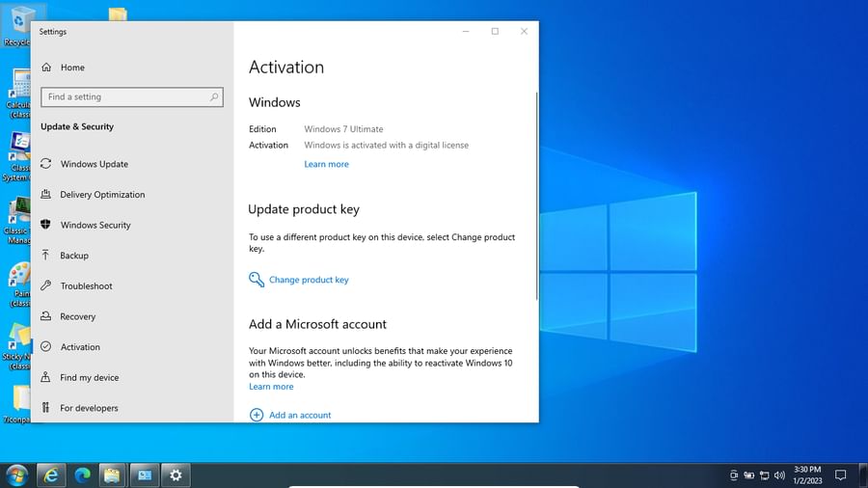Click Learn more under Microsoft account
868x488 pixels.
271,386
